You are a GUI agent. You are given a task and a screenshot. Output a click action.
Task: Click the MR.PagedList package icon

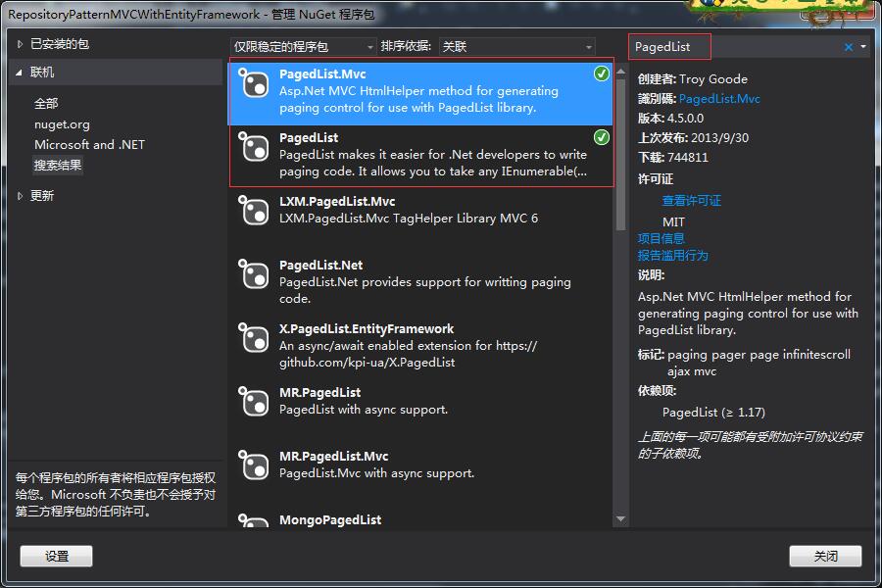(254, 401)
